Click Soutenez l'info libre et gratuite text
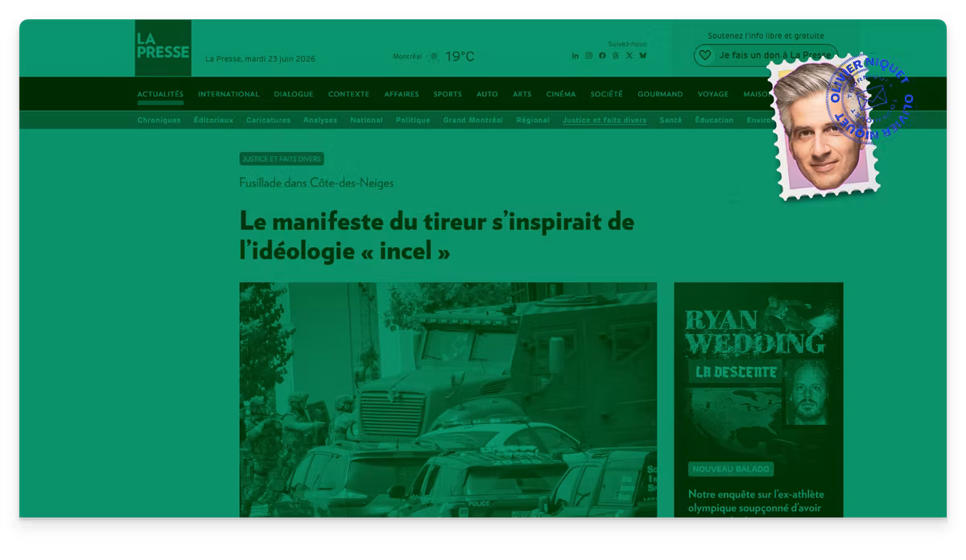Image resolution: width=966 pixels, height=560 pixels. [x=766, y=35]
